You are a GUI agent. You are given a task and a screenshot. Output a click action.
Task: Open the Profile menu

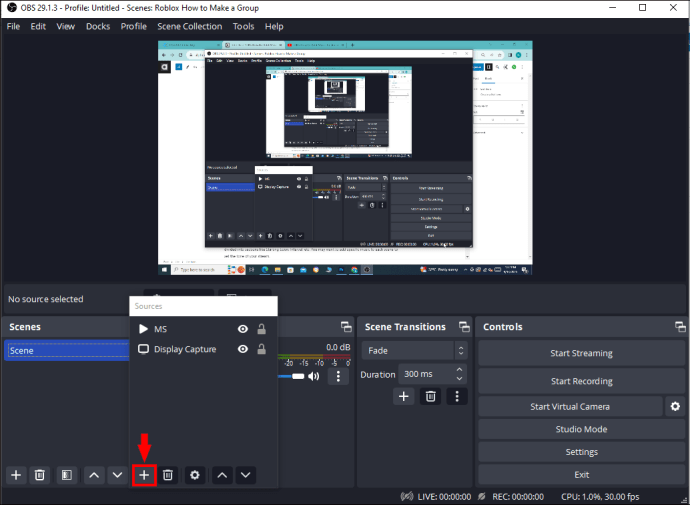[134, 26]
